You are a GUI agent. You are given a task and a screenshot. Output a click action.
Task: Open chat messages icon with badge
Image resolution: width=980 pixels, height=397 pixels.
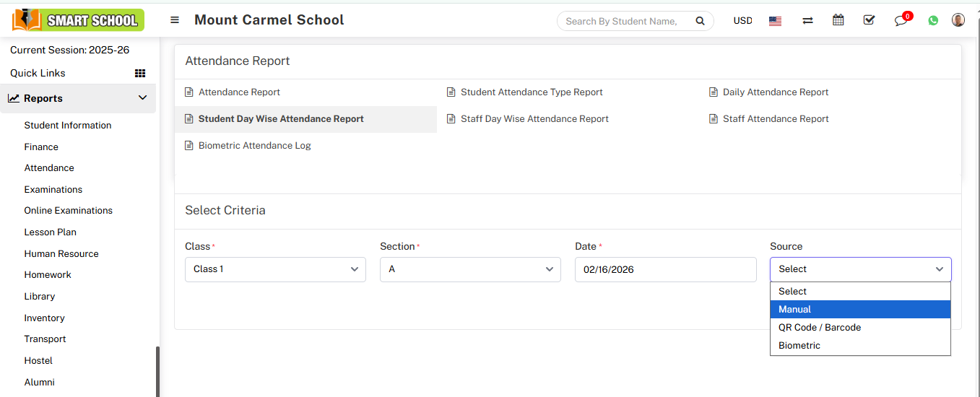coord(901,20)
